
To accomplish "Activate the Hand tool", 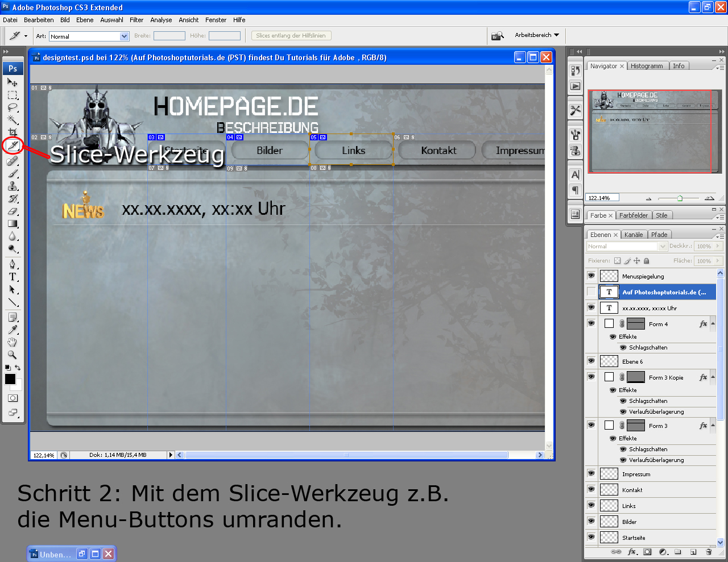I will (13, 342).
